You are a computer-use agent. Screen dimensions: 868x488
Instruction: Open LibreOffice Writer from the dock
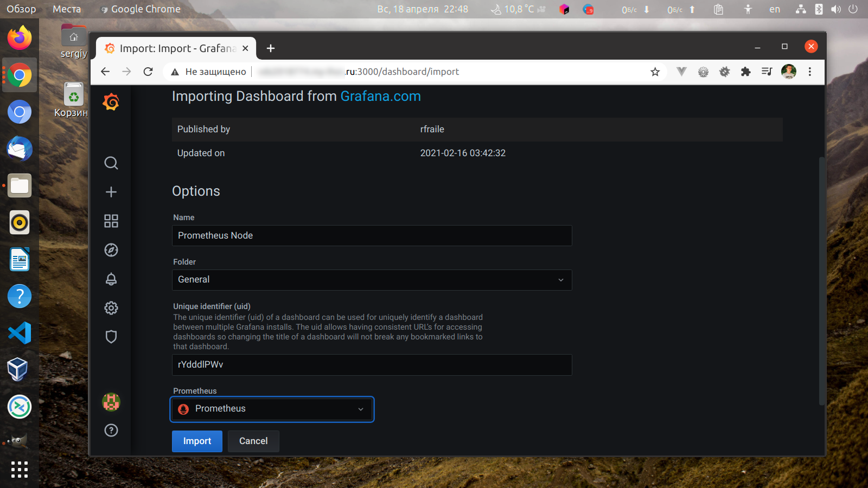tap(20, 259)
